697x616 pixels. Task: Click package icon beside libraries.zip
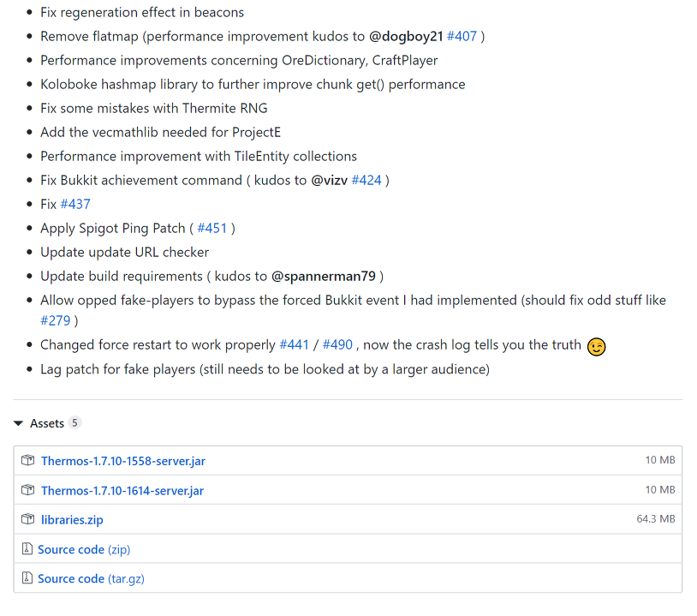(x=27, y=519)
